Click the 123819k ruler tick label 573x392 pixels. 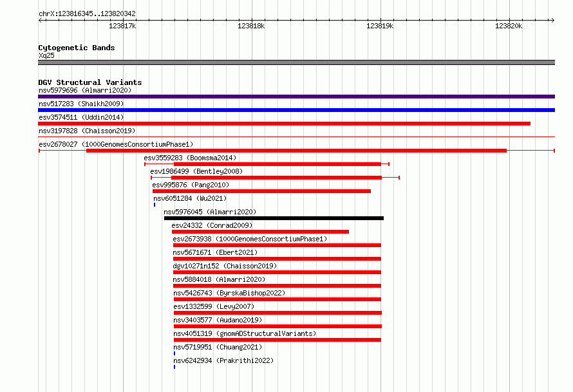point(380,26)
